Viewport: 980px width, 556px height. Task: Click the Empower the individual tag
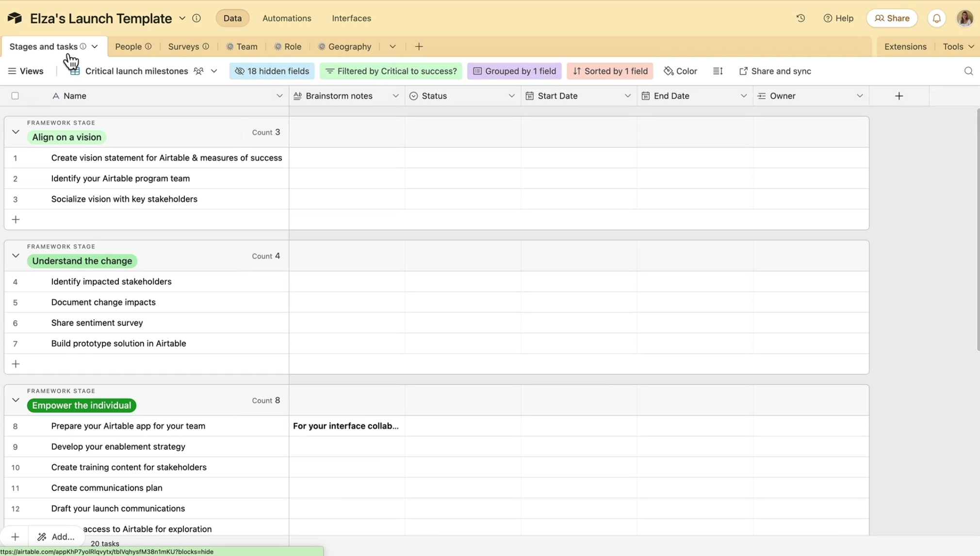pos(82,406)
